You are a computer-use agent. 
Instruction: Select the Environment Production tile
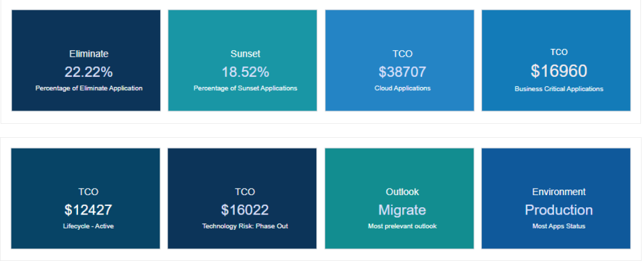pyautogui.click(x=556, y=199)
